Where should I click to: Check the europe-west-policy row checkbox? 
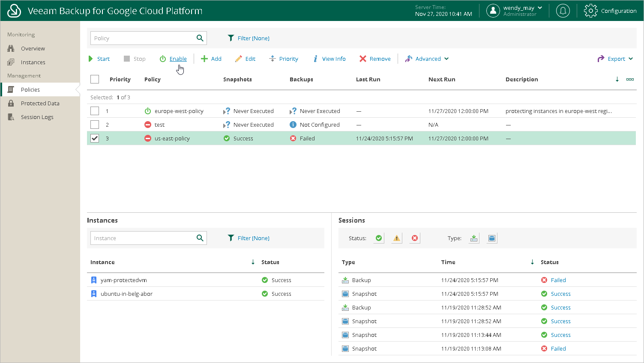(x=95, y=111)
